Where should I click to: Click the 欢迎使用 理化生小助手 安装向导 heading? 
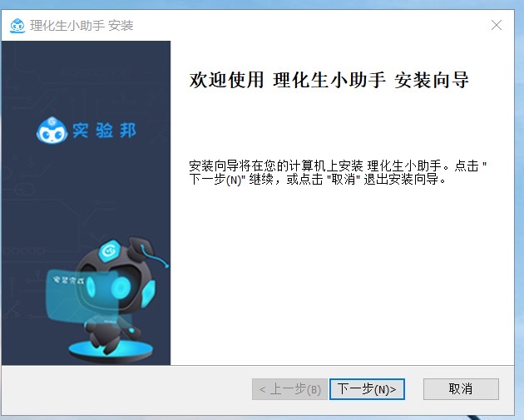329,80
